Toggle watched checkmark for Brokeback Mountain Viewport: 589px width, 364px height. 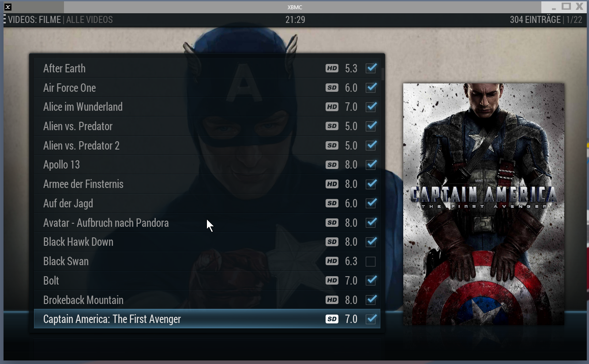click(x=371, y=300)
